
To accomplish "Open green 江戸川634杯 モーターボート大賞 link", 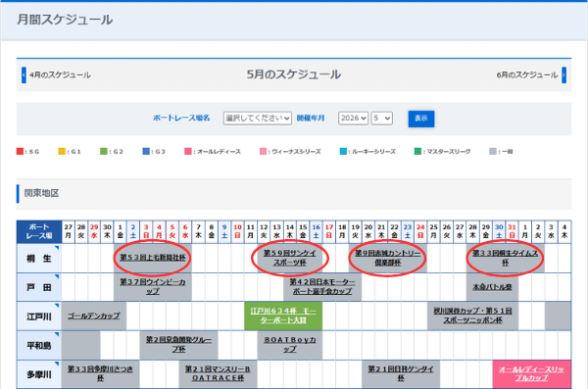I will pos(283,316).
